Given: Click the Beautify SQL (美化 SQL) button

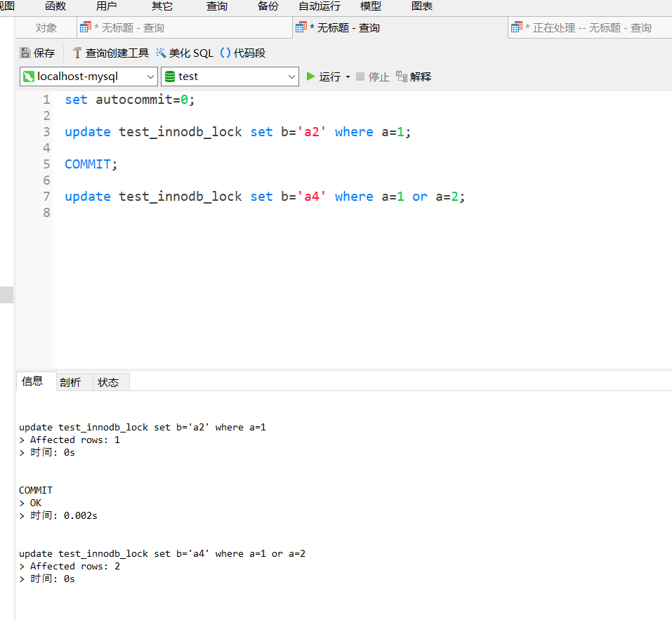Looking at the screenshot, I should pos(185,53).
